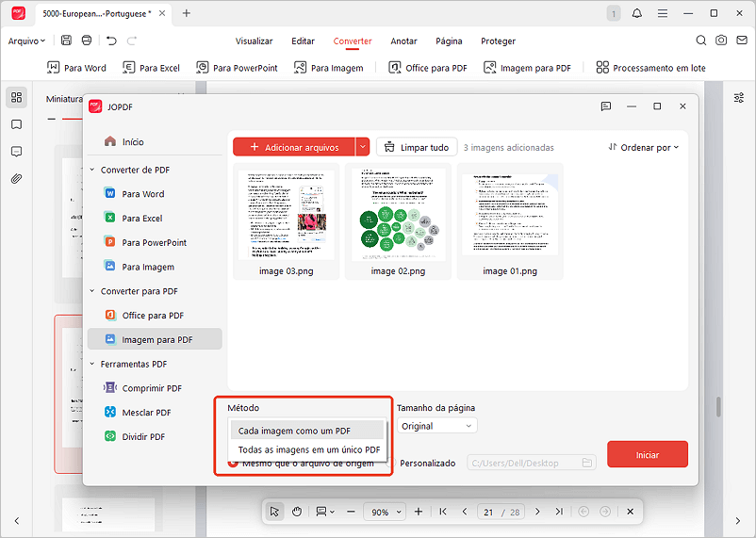Screen dimensions: 756x538
Task: Click Imagem para PDF in toolbar
Action: (527, 68)
